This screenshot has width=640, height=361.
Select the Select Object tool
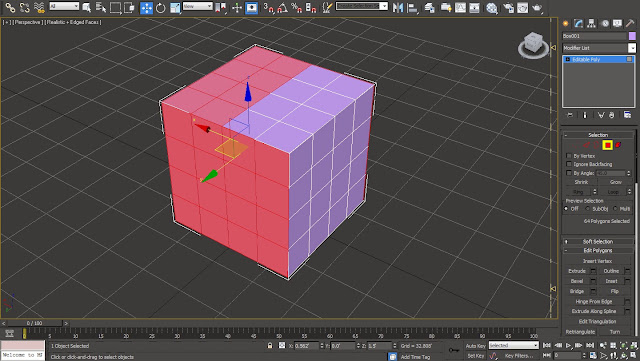(87, 7)
